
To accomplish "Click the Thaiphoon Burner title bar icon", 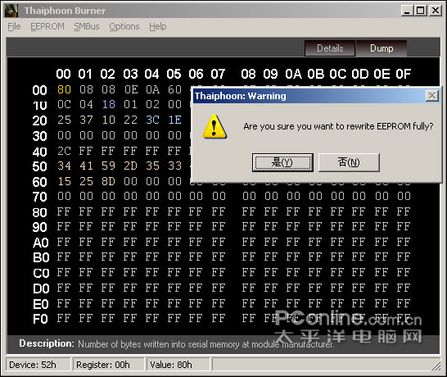I will tap(11, 11).
